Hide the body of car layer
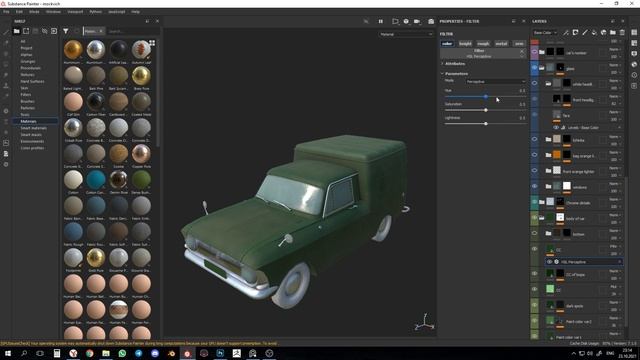Viewport: 640px width, 360px height. 534,218
